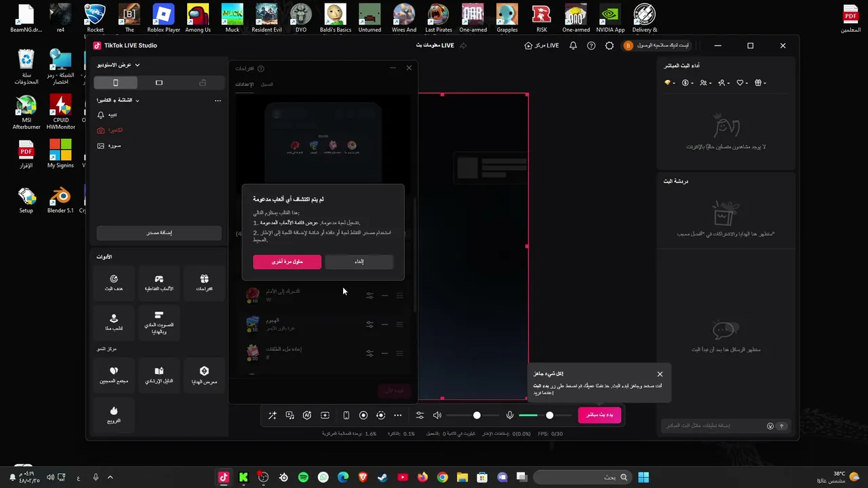Image resolution: width=868 pixels, height=488 pixels.
Task: Open the help question mark in the title bar
Action: [x=591, y=45]
